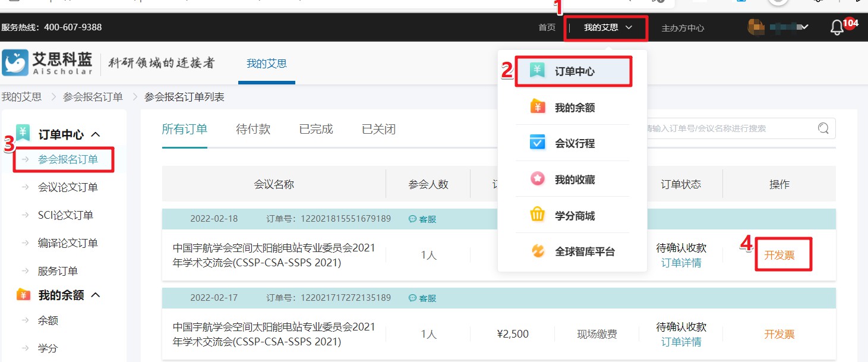
Task: Click the pink 我的收藏 star icon
Action: click(x=537, y=179)
